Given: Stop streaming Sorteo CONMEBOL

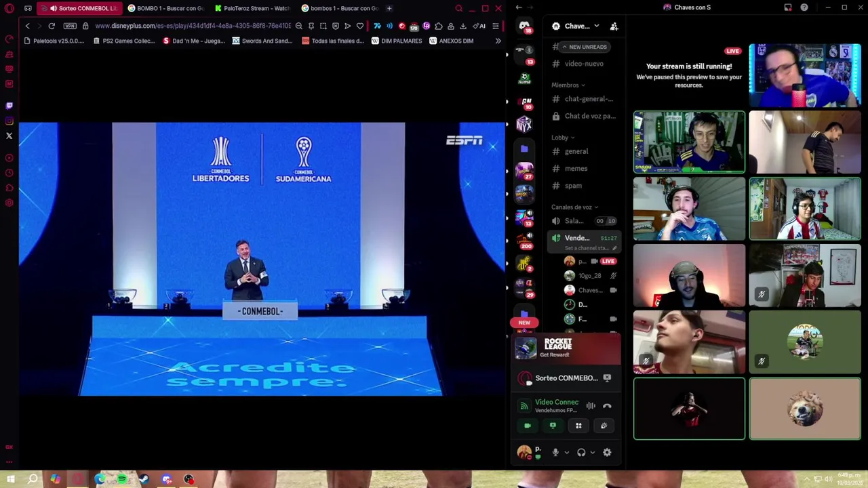Looking at the screenshot, I should [607, 378].
